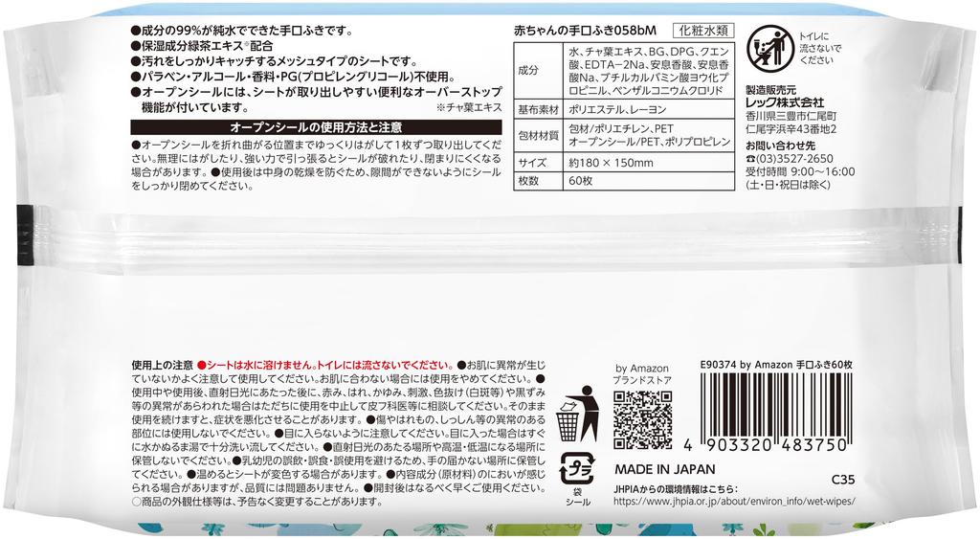Click the 包材/ポリエチレン、PET line

click(x=620, y=129)
